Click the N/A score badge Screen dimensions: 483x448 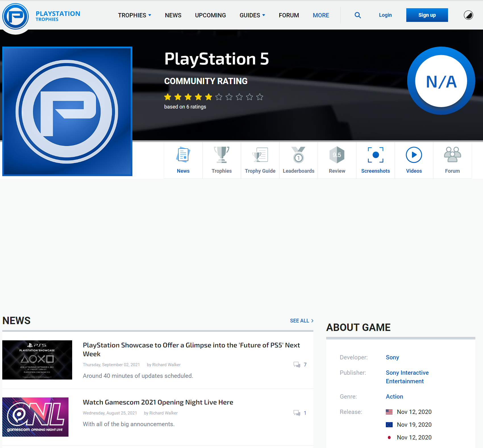441,81
